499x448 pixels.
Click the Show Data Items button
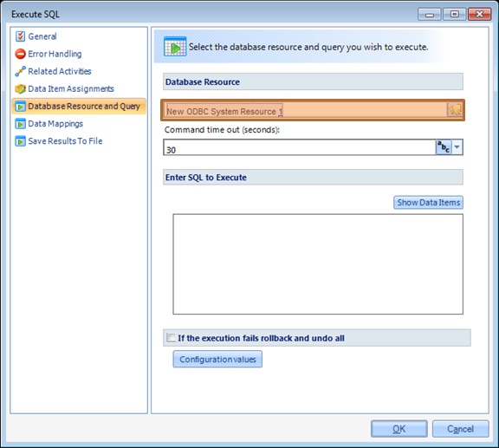[x=428, y=203]
